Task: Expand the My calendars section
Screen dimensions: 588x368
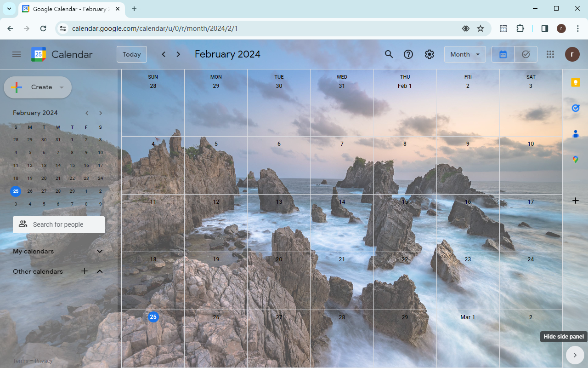Action: tap(100, 251)
